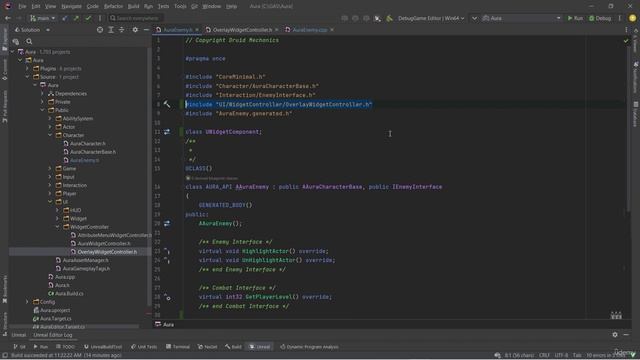
Task: Click the Unreal Editor Log tab
Action: (x=53, y=335)
